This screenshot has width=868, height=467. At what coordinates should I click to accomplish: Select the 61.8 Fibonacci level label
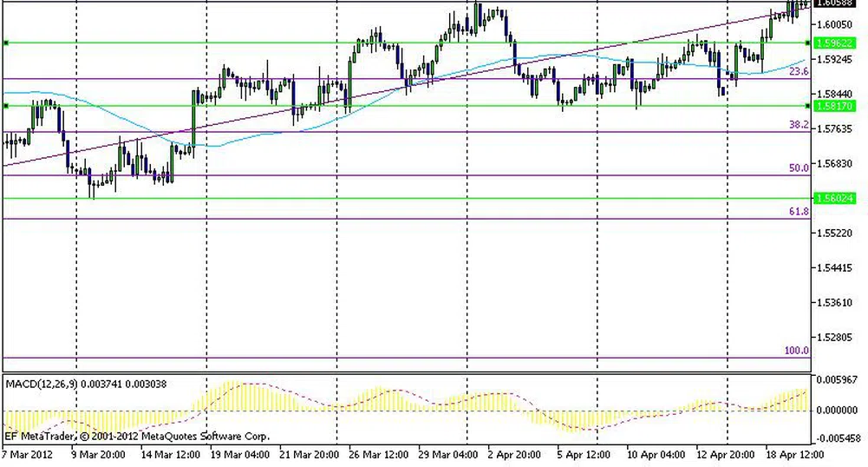click(x=798, y=212)
